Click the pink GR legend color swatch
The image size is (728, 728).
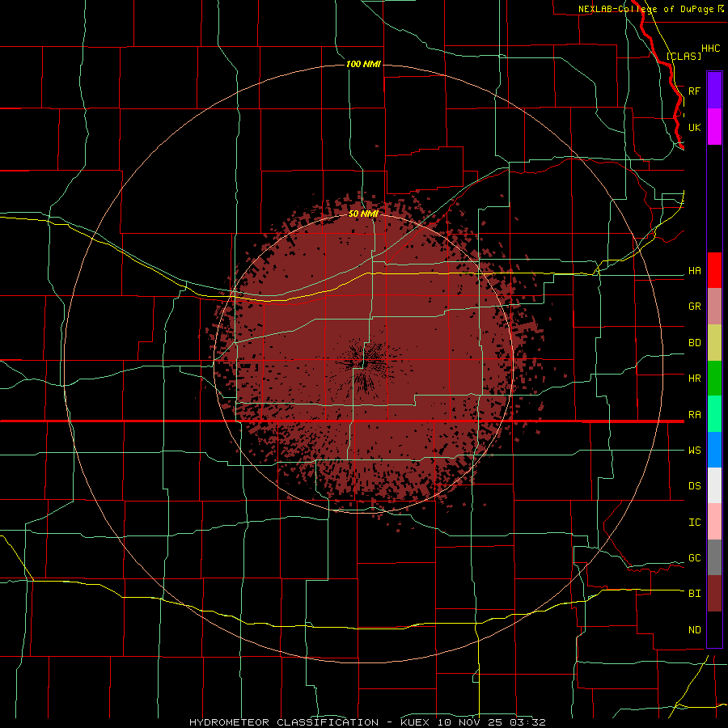click(x=714, y=307)
